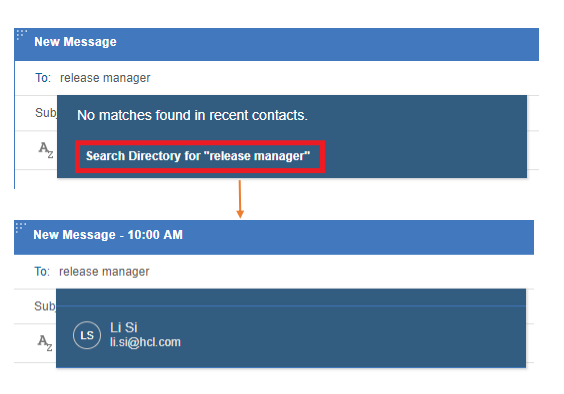Click the To field in New Message - 10:00 AM

274,272
